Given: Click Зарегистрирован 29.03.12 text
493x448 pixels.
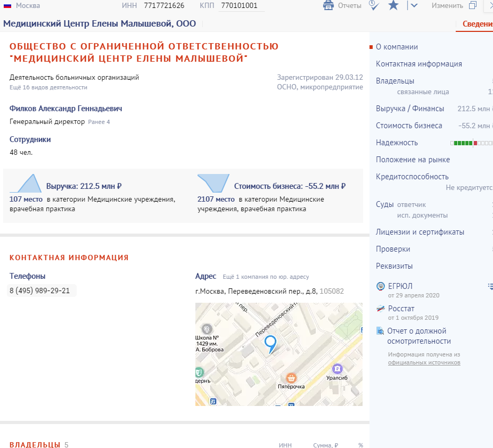Looking at the screenshot, I should click(x=320, y=77).
